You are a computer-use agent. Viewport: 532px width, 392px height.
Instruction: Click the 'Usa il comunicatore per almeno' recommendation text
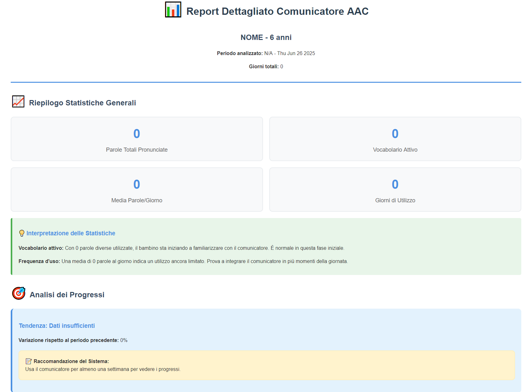point(103,369)
